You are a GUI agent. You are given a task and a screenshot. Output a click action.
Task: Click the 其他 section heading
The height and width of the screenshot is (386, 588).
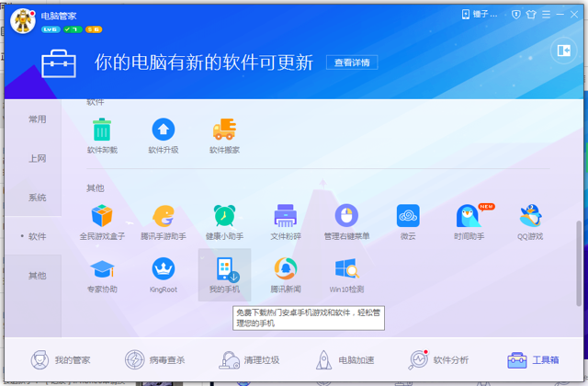pyautogui.click(x=96, y=187)
